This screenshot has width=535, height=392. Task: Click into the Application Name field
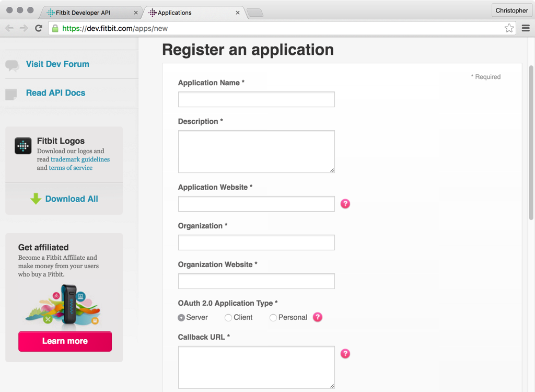click(x=256, y=99)
